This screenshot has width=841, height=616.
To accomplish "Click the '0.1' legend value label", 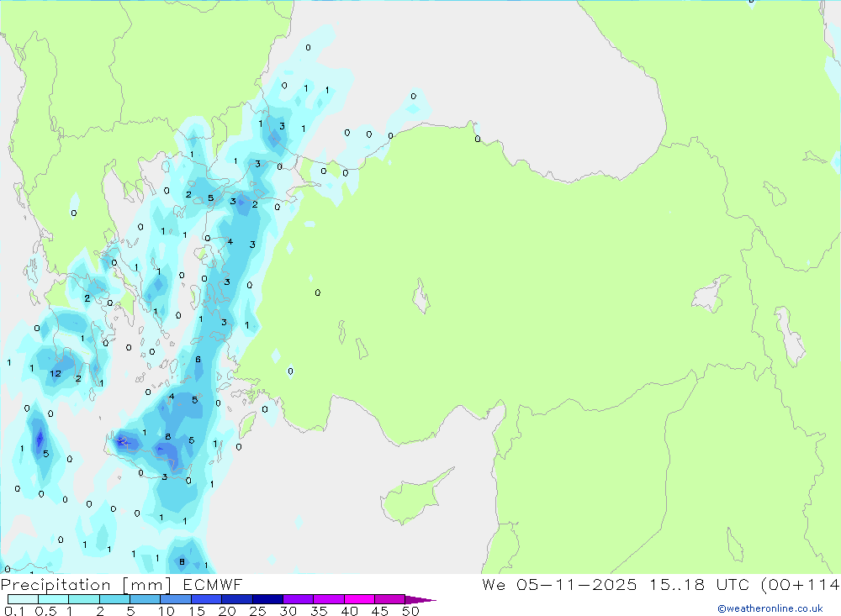I will pos(14,611).
